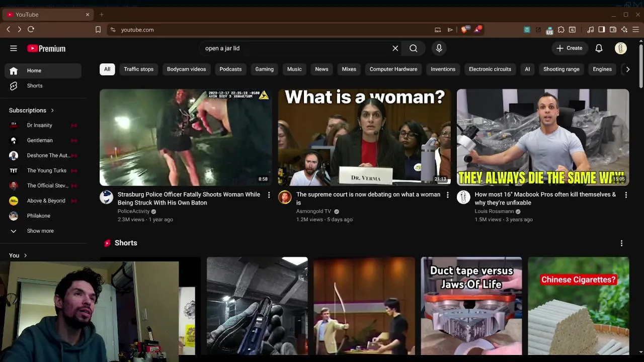Expand the You section

18,255
